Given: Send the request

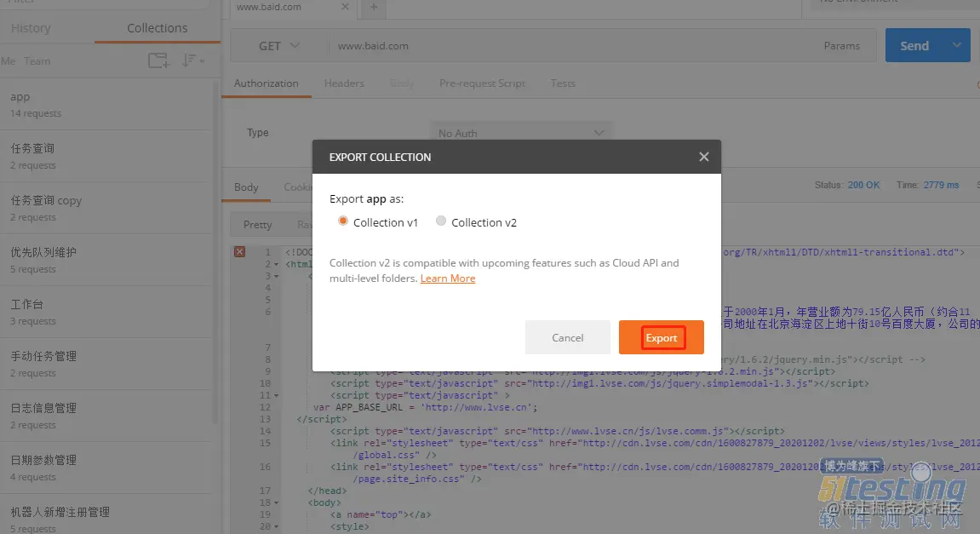Looking at the screenshot, I should pos(914,46).
